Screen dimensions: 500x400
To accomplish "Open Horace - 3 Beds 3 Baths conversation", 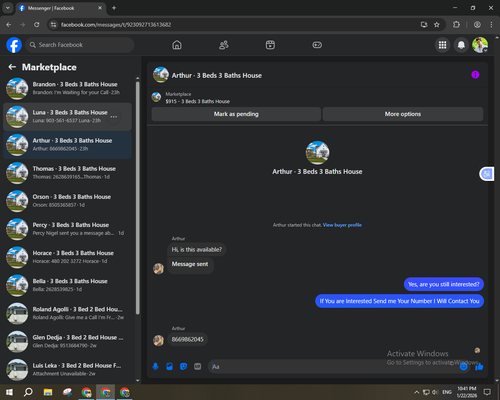I will pos(67,257).
